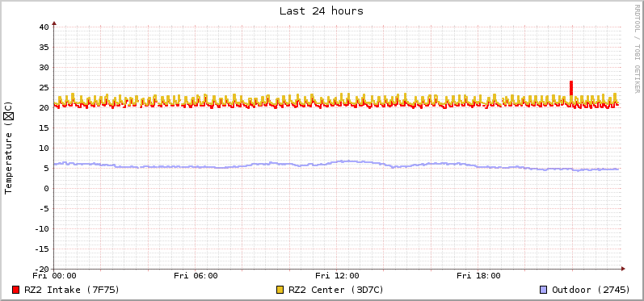This screenshot has height=301, width=644.
Task: Click the 'RZ2 Intake (7F75)' legend label
Action: point(72,290)
